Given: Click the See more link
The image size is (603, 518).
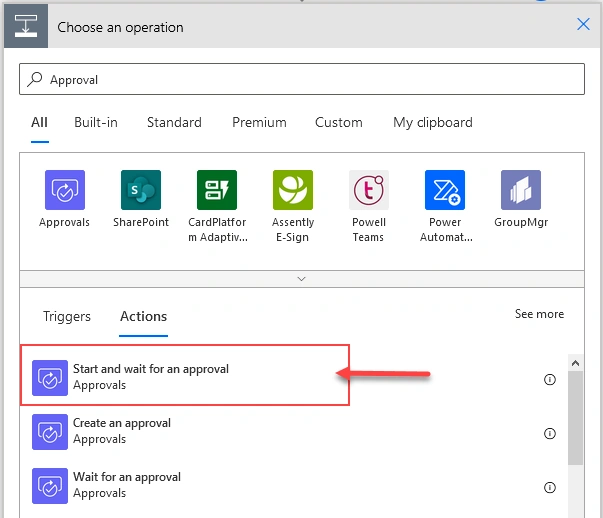Looking at the screenshot, I should pos(539,314).
